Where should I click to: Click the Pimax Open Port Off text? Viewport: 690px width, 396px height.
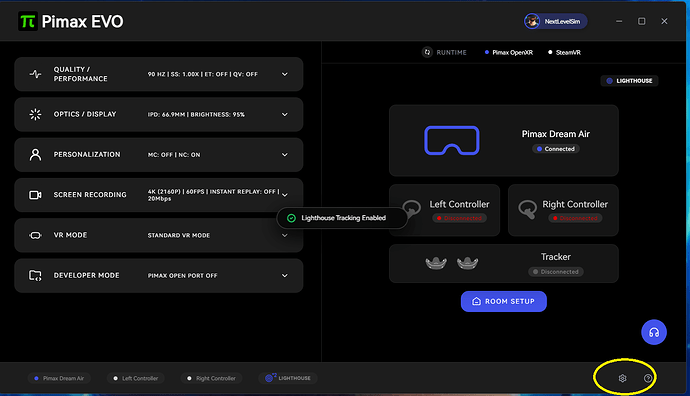coord(182,275)
